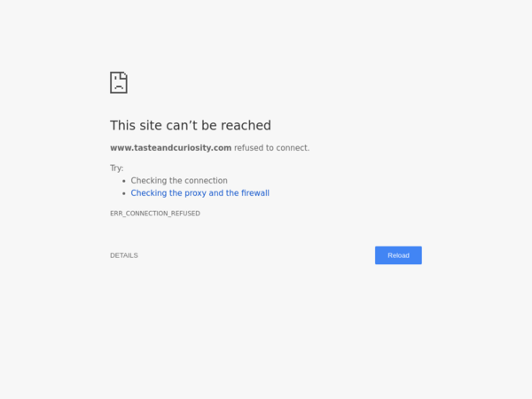
Task: Click the 'This site can't be reached' heading
Action: [191, 125]
